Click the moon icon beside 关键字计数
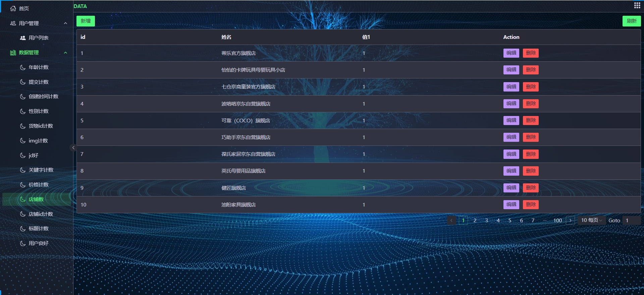644x295 pixels. pos(23,170)
